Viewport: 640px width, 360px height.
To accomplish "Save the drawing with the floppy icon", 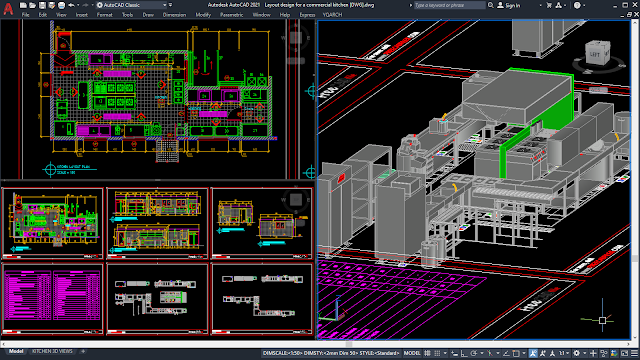I will click(42, 5).
